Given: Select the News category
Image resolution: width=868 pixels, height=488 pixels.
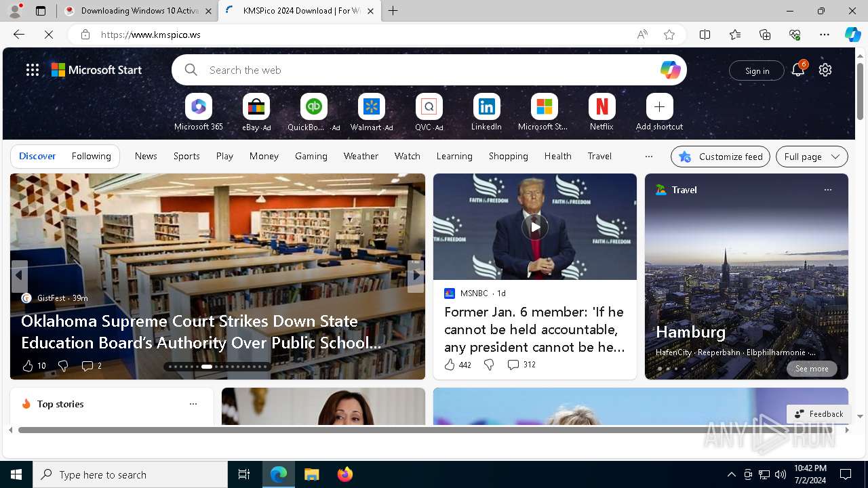Looking at the screenshot, I should coord(146,156).
